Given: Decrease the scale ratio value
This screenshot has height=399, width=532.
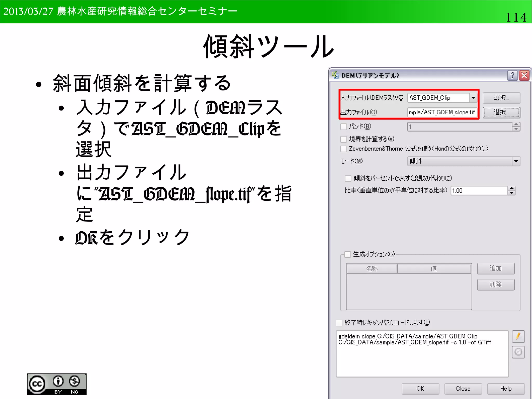Looking at the screenshot, I should click(511, 193).
